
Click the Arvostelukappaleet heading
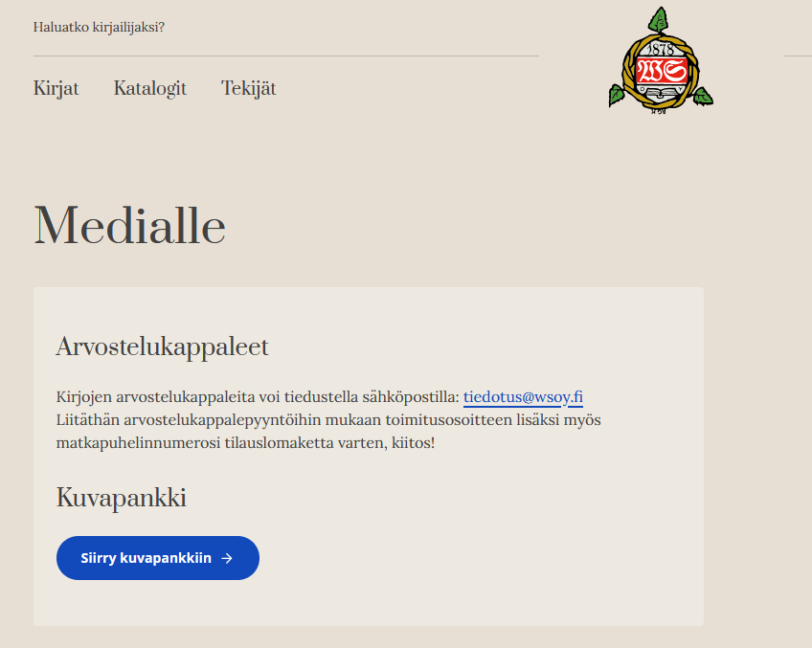point(162,346)
